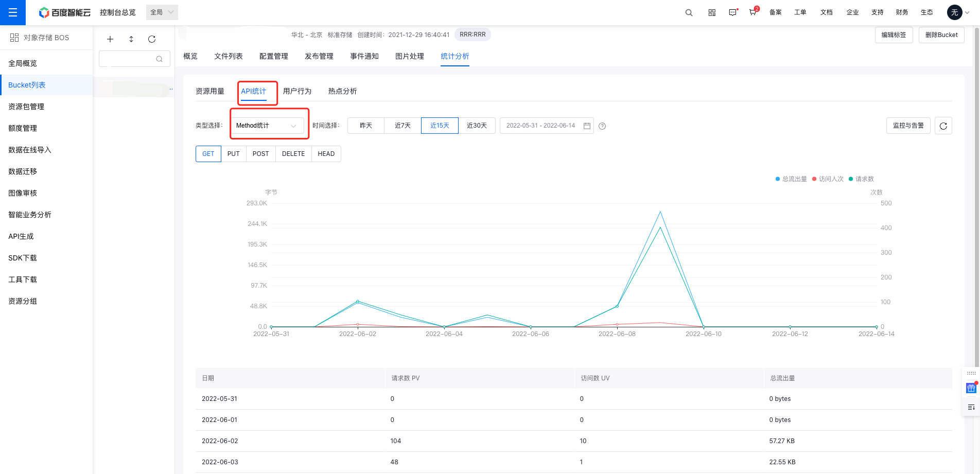This screenshot has width=980, height=474.
Task: Select the GET method filter
Action: [208, 154]
